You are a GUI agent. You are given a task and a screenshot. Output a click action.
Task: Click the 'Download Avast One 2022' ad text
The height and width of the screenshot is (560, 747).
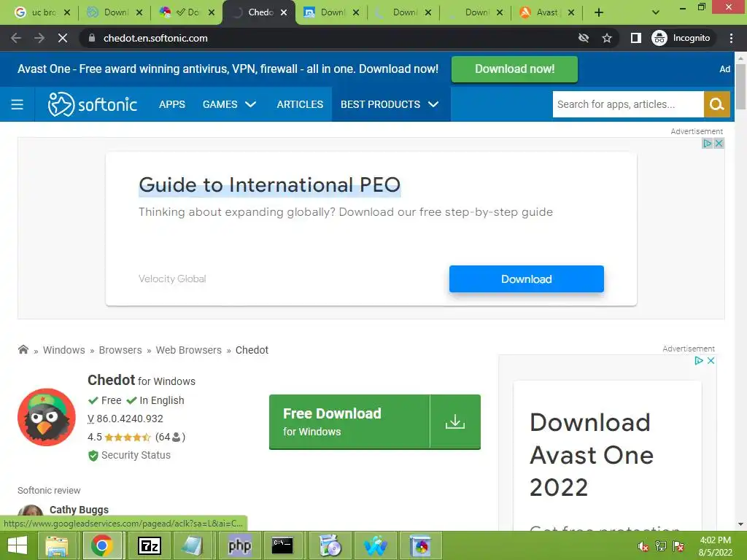(x=591, y=455)
